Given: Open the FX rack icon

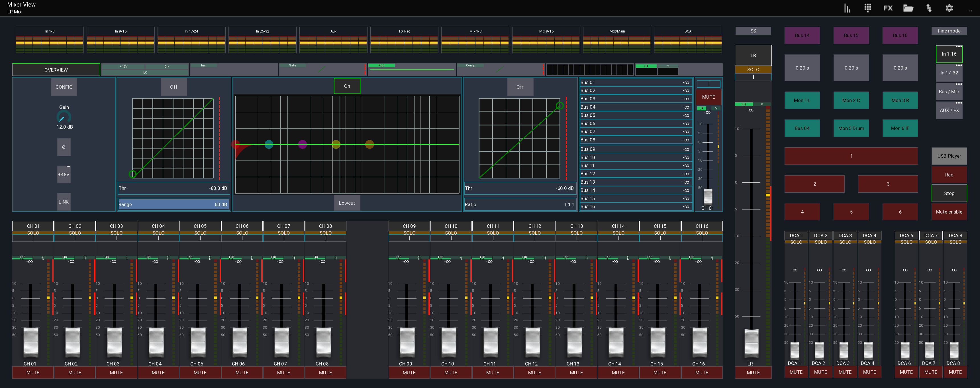Looking at the screenshot, I should [888, 8].
